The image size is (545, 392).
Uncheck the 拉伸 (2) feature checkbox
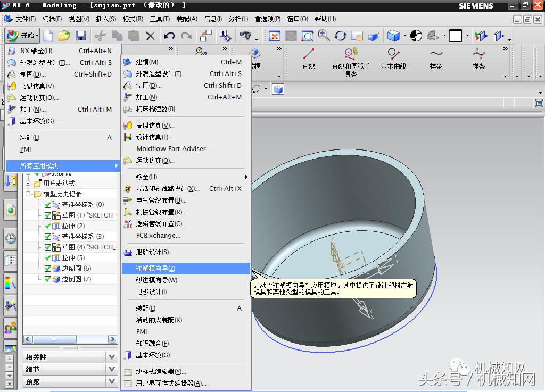(47, 226)
